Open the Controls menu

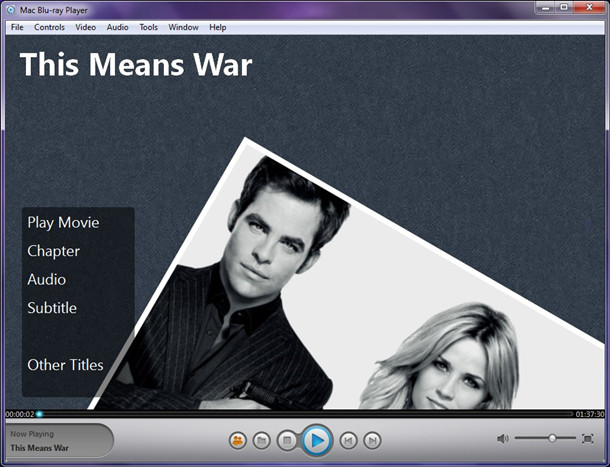tap(49, 27)
